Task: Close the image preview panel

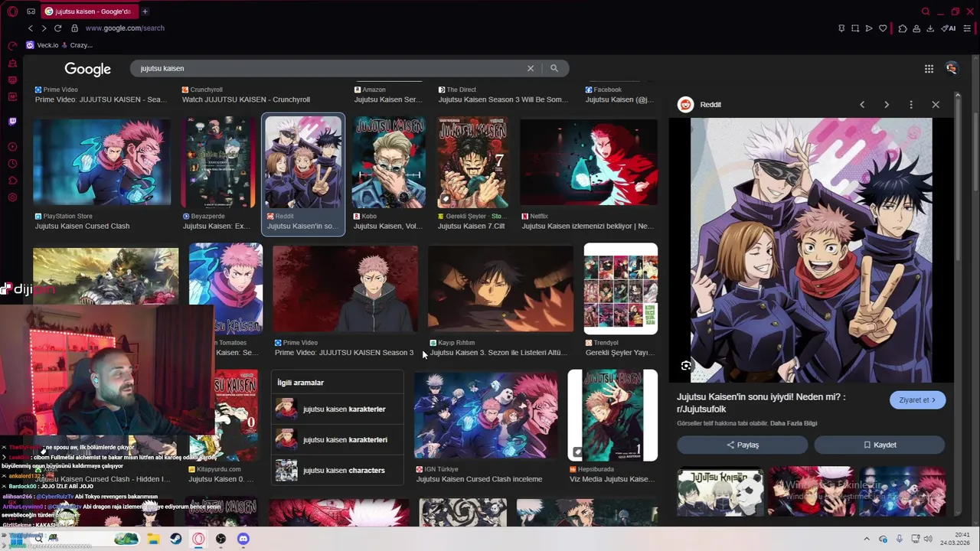Action: (x=936, y=105)
